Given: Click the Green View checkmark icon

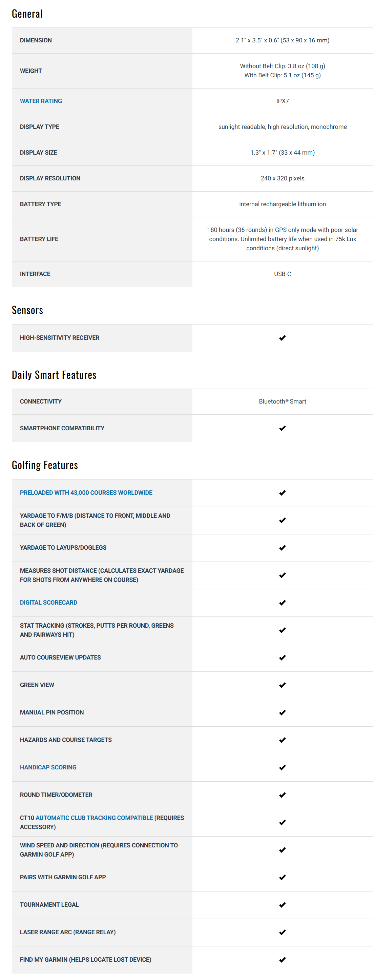Looking at the screenshot, I should point(282,685).
